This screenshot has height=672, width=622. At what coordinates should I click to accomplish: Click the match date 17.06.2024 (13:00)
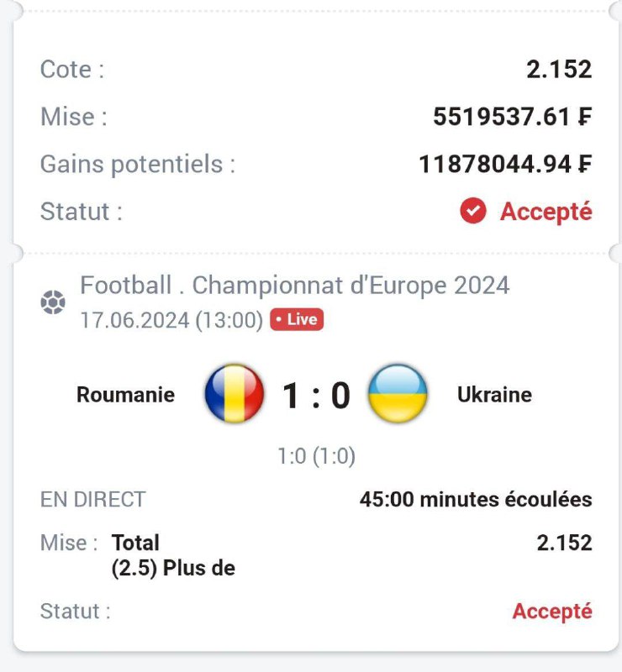171,321
